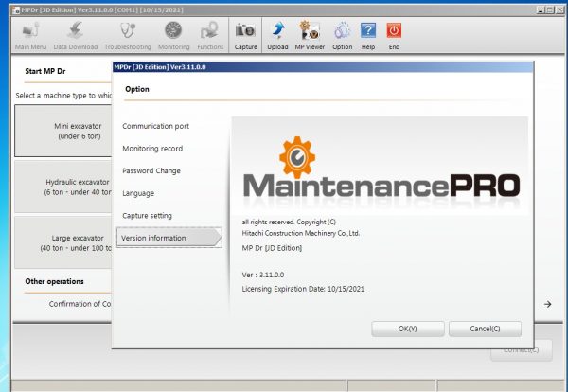
Task: Open the Option gears icon
Action: (343, 35)
